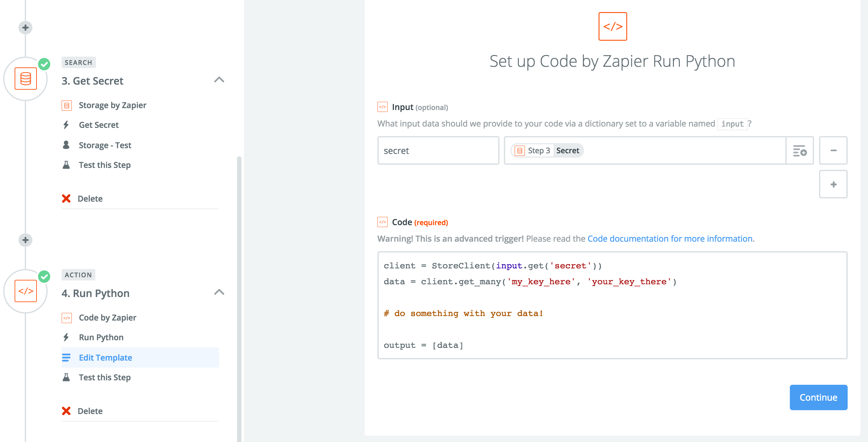Screen dimensions: 868x442
Task: Click the SEARCH step label badge
Action: 78,62
